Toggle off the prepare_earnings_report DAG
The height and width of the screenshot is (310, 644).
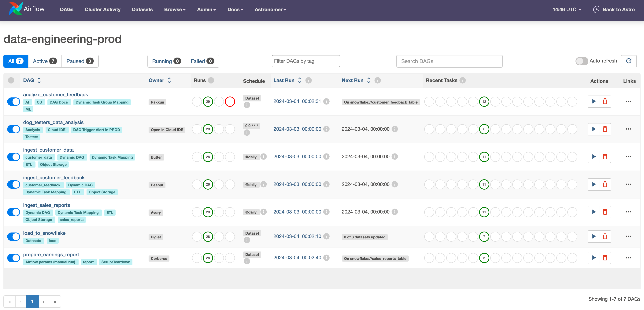pyautogui.click(x=13, y=258)
